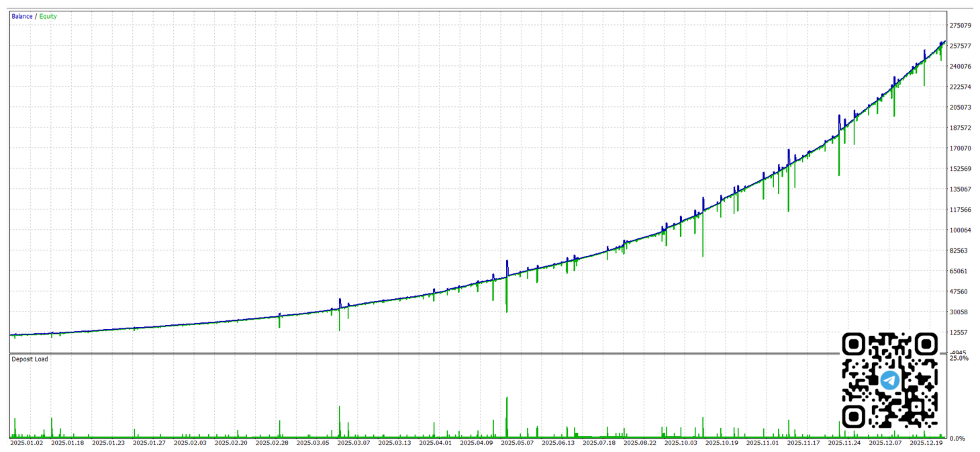Pick the 2025.11.01 date label
Screen dimensions: 980x452
[x=764, y=443]
